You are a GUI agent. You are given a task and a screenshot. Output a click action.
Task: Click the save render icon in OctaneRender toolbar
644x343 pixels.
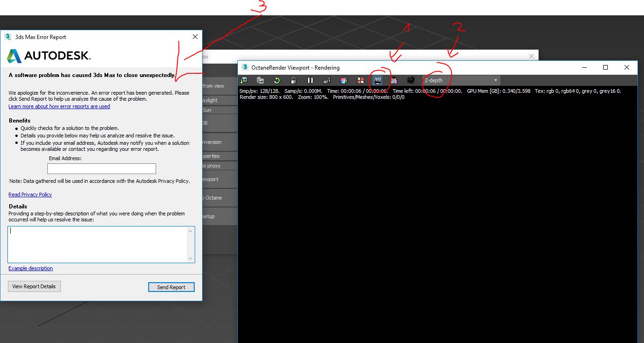[243, 80]
